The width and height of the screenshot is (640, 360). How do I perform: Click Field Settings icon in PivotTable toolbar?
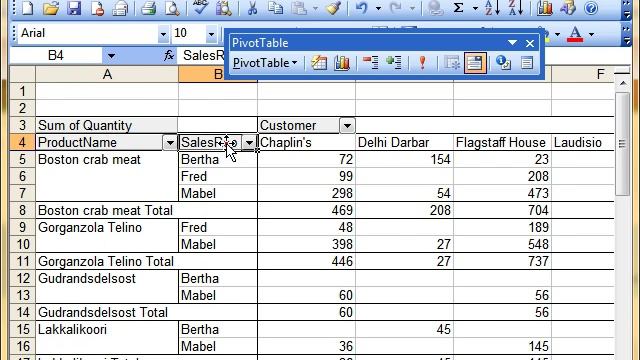503,63
